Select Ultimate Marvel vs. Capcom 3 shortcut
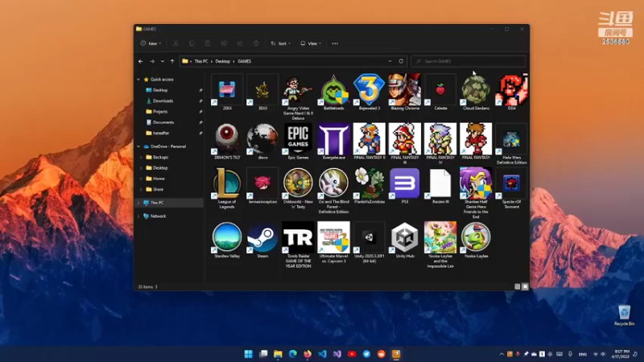Image resolution: width=644 pixels, height=362 pixels. point(333,241)
